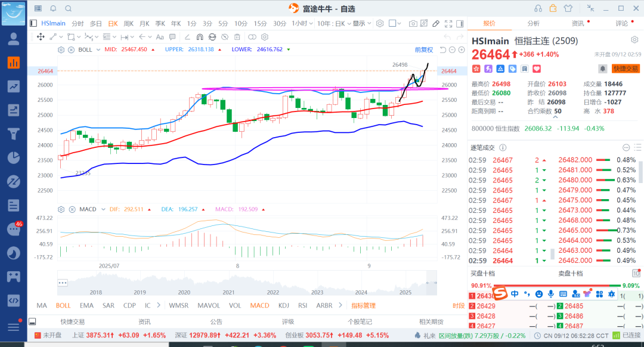Toggle drawings visibility eye-slash icon

[225, 37]
